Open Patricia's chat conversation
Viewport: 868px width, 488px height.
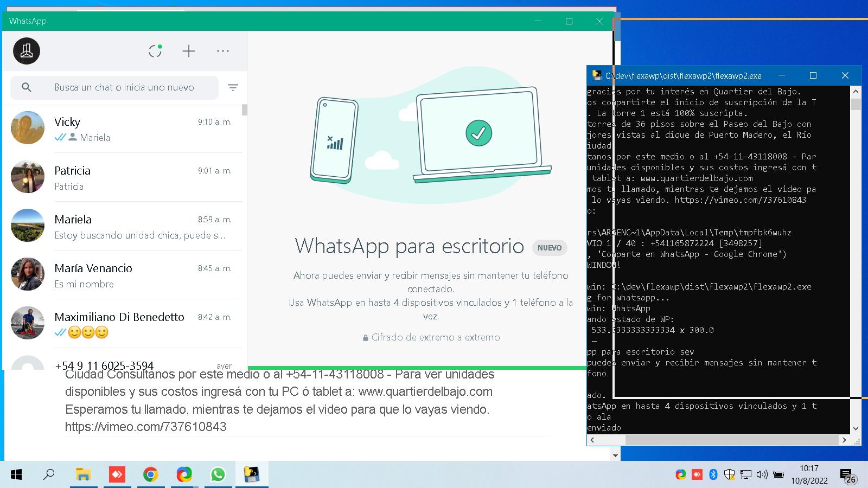(122, 177)
